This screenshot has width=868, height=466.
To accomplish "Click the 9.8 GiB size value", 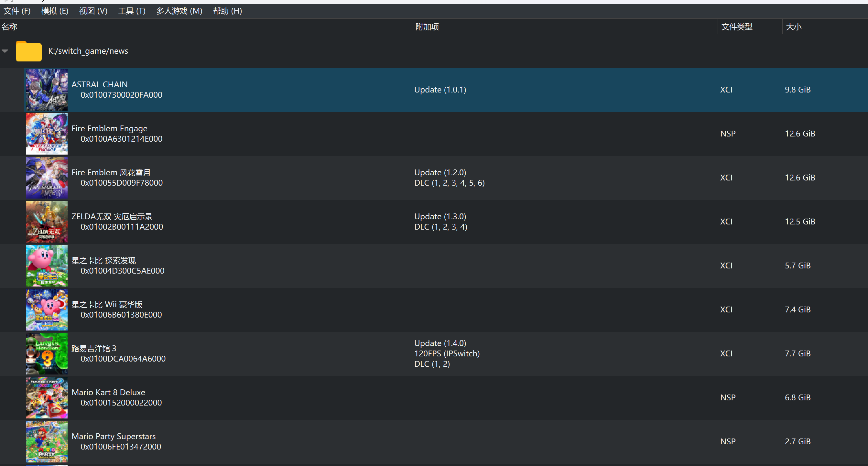I will [x=797, y=90].
